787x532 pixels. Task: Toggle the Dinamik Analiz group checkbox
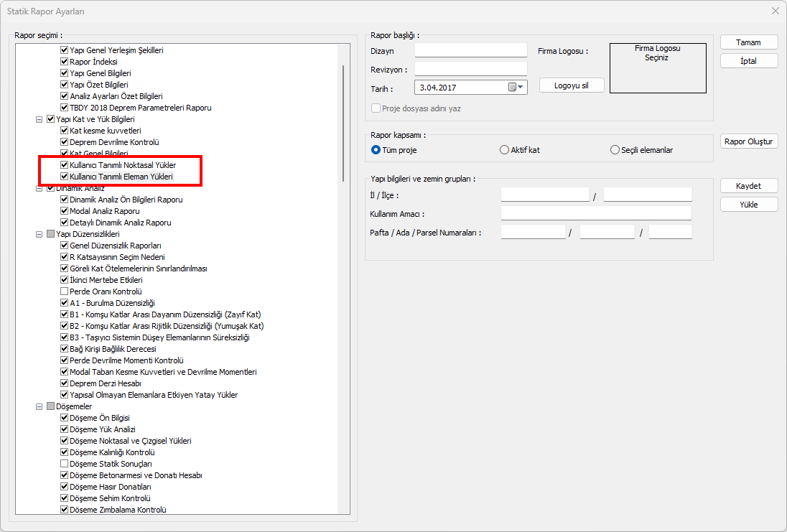click(x=50, y=188)
